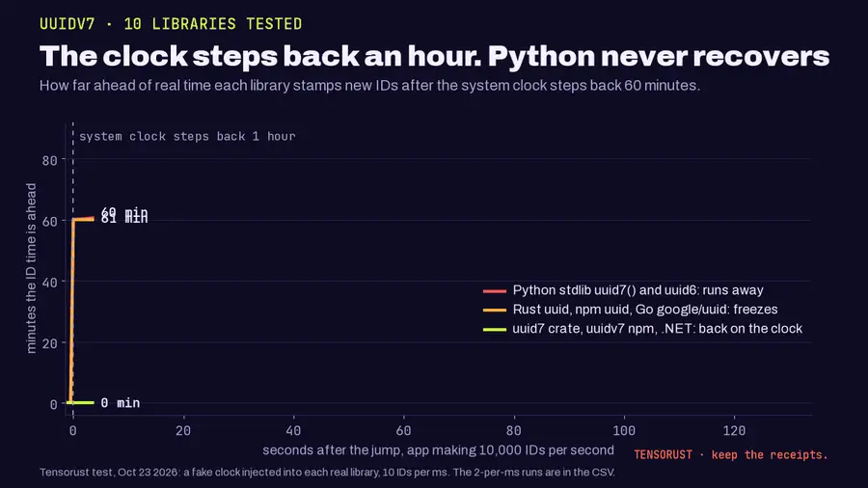Click x-axis tick label '40'
868x488 pixels.
coord(293,430)
